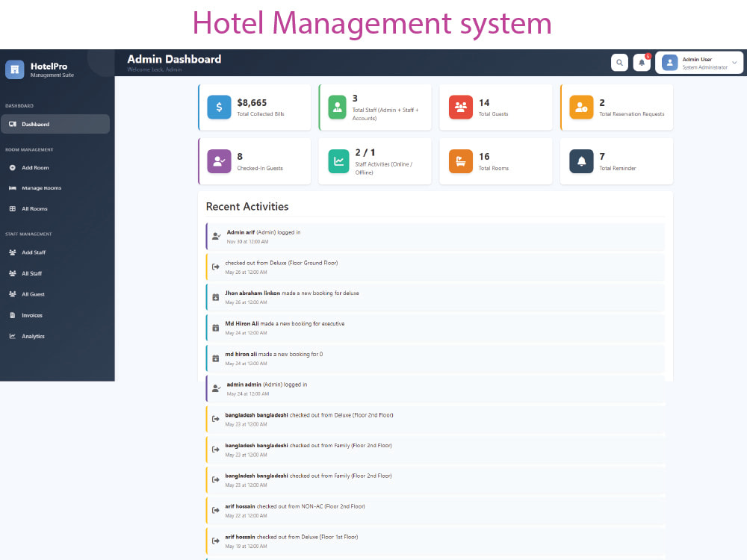
Task: Click 'Jhon abraham linkon made a new booking' row
Action: pyautogui.click(x=435, y=298)
